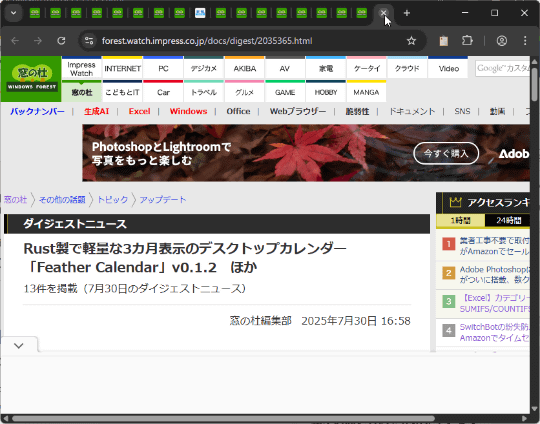The width and height of the screenshot is (540, 424).
Task: Click the 窓の杜 Windows Forest logo
Action: pyautogui.click(x=31, y=79)
